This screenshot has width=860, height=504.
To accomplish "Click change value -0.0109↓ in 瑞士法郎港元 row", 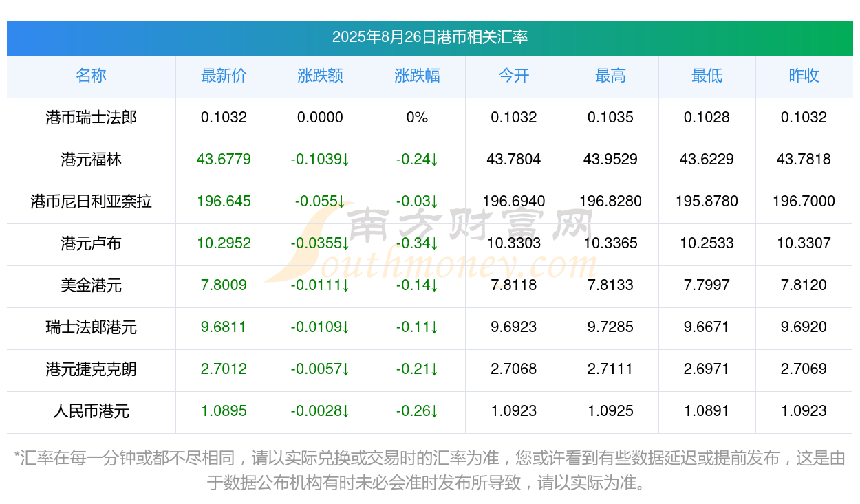I will [320, 327].
